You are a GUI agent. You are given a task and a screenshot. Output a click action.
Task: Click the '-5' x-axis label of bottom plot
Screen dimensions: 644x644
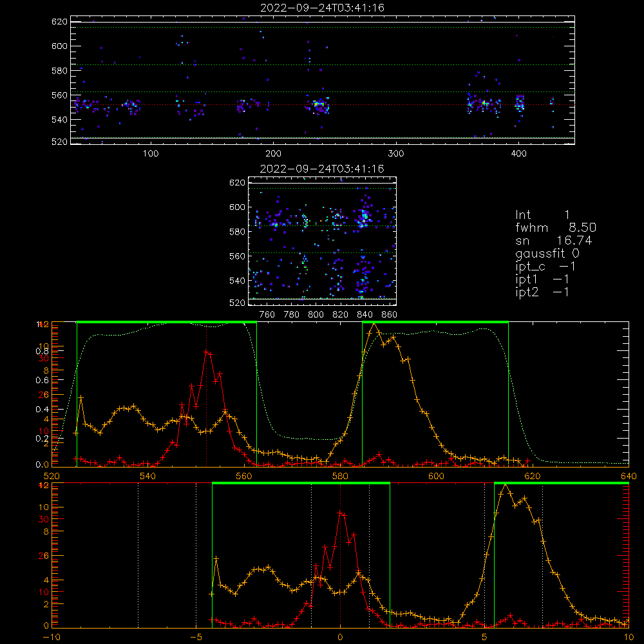pos(196,638)
